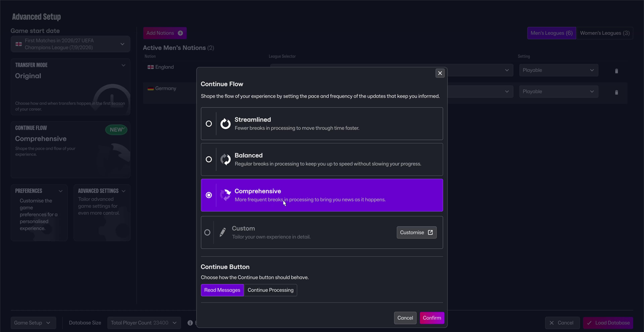The height and width of the screenshot is (332, 644).
Task: Click the plus icon on Add Nations
Action: tap(180, 33)
